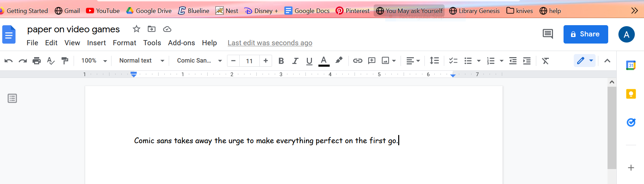This screenshot has height=184, width=644.
Task: Open line and paragraph spacing
Action: [434, 61]
